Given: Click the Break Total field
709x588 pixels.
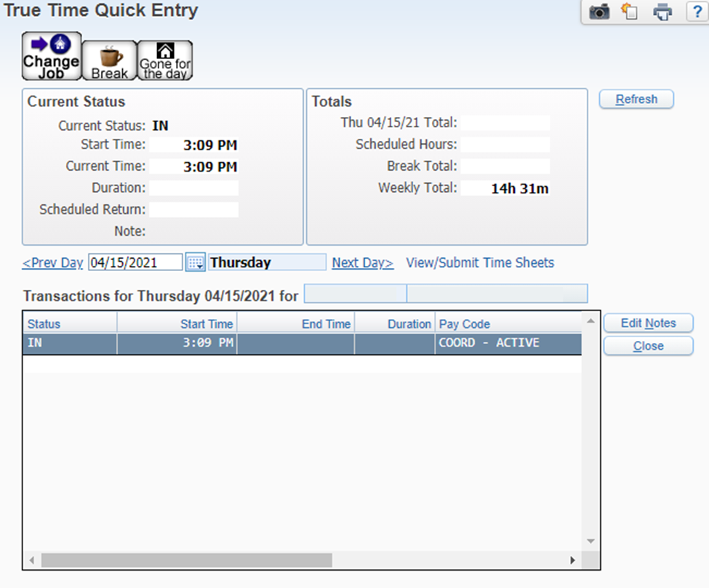Looking at the screenshot, I should (505, 166).
